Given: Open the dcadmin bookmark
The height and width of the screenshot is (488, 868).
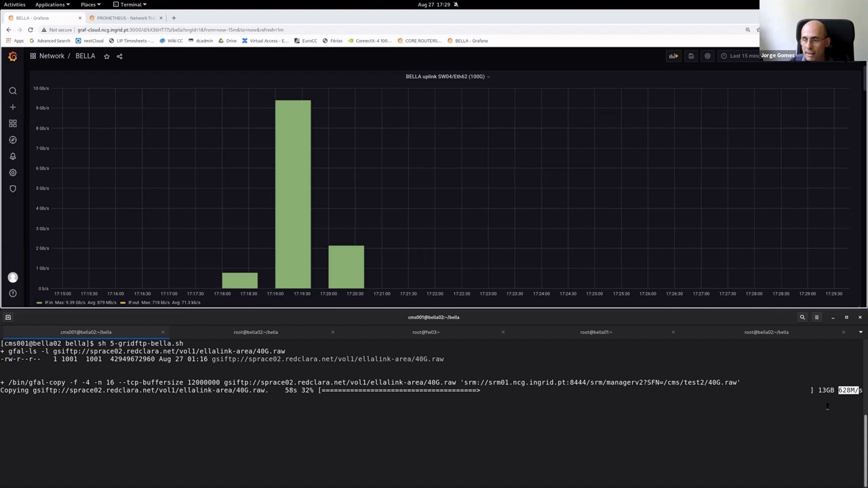Looking at the screenshot, I should 200,41.
